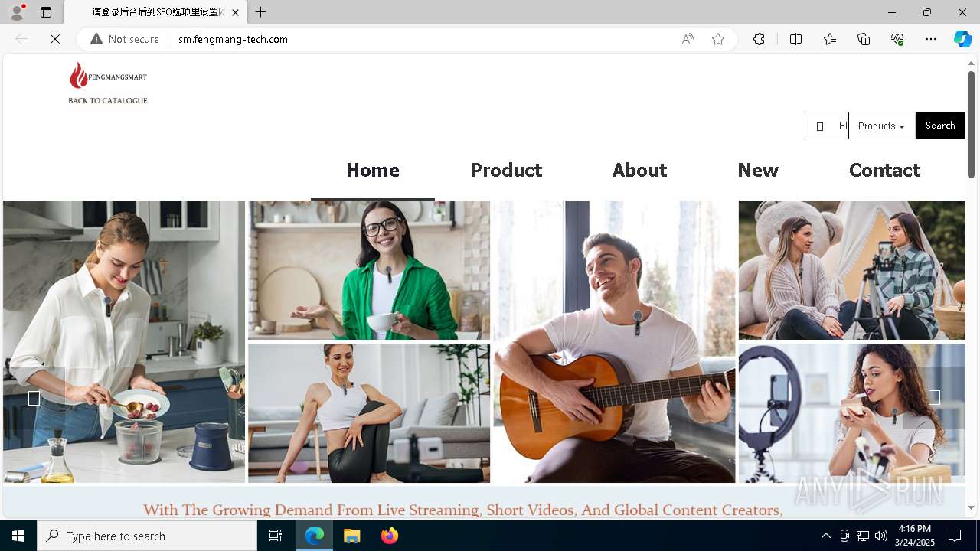Click the black Search button
This screenshot has width=980, height=551.
[940, 126]
